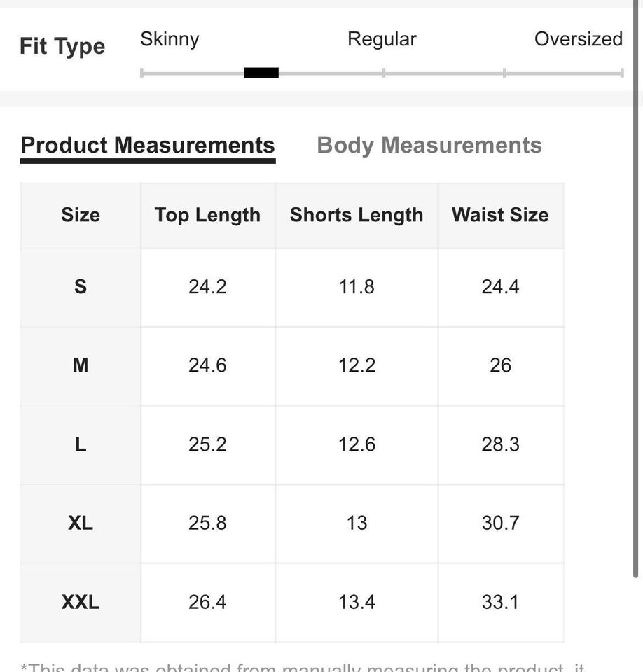Click the Fit Type heading
643x672 pixels.
click(62, 47)
